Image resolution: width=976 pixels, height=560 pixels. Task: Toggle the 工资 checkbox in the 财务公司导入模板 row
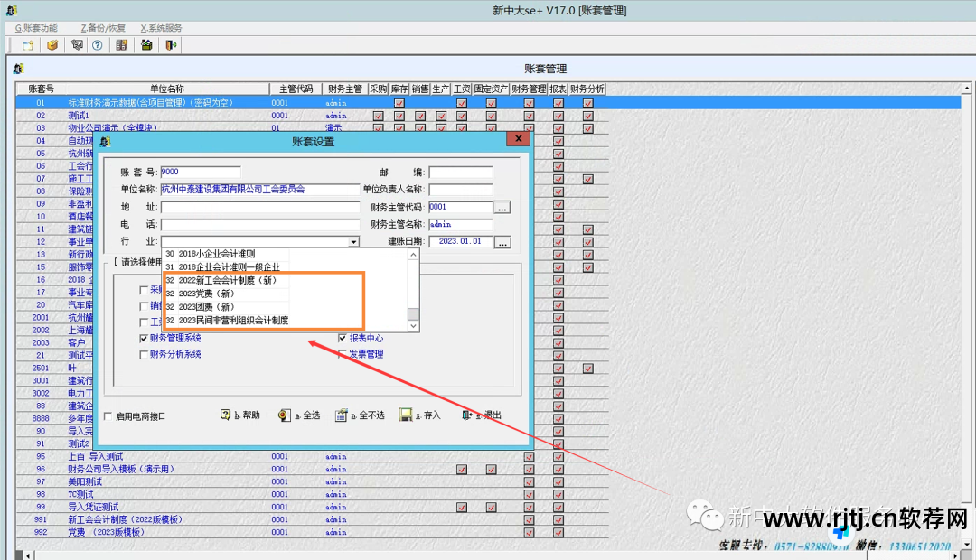pyautogui.click(x=461, y=470)
